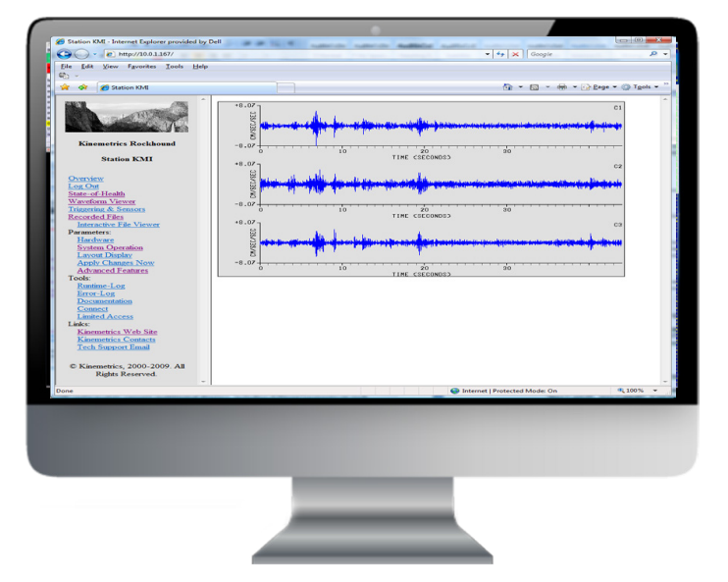Go back with the browser Back arrow
728x582 pixels.
coord(64,54)
